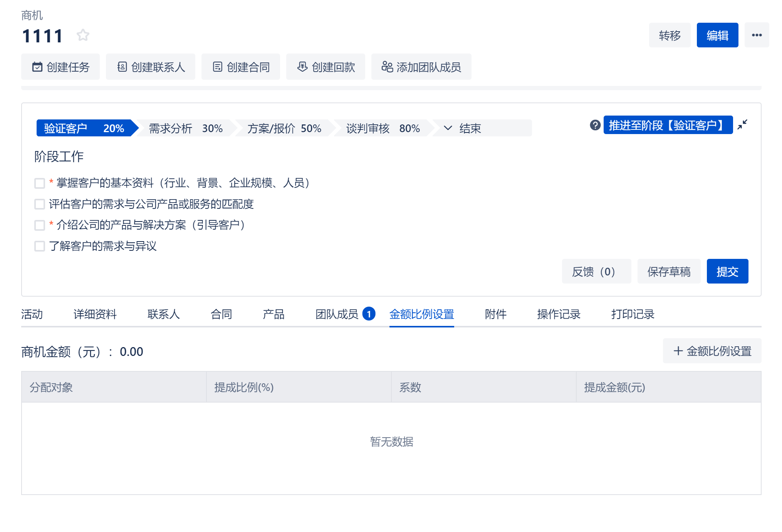The height and width of the screenshot is (532, 782).
Task: Click the payment icon for 创建回款
Action: point(302,67)
